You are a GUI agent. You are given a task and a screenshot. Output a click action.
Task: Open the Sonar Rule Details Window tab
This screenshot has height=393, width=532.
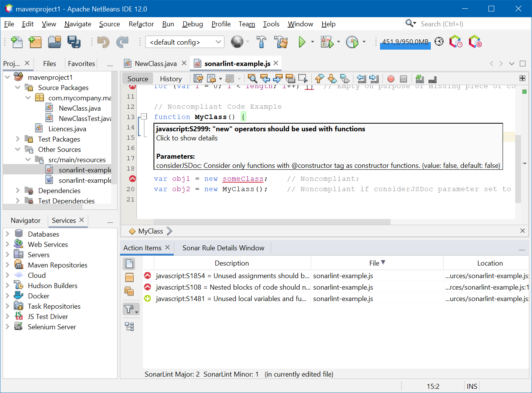click(x=223, y=248)
